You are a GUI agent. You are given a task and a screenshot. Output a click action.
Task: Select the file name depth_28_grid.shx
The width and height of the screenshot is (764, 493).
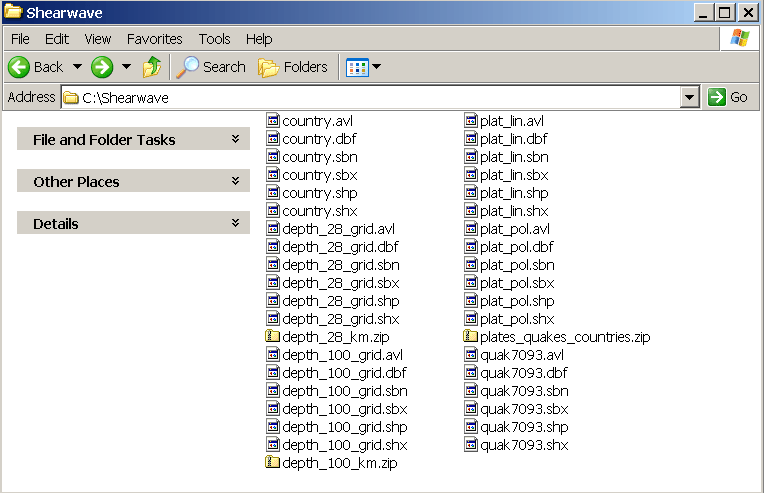tap(341, 319)
